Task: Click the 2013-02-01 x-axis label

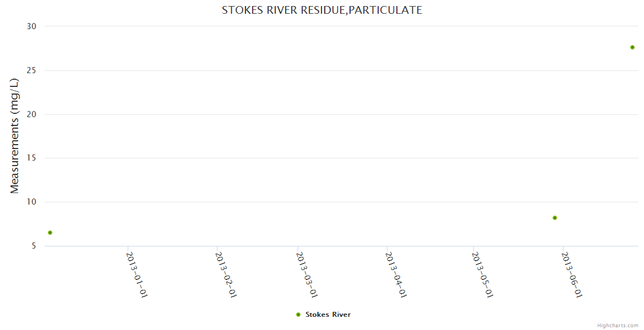Action: [x=226, y=274]
